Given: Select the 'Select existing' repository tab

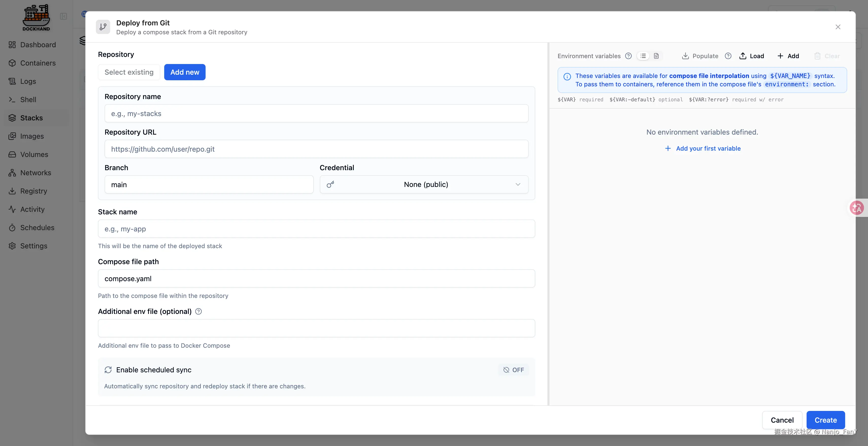Looking at the screenshot, I should tap(129, 72).
